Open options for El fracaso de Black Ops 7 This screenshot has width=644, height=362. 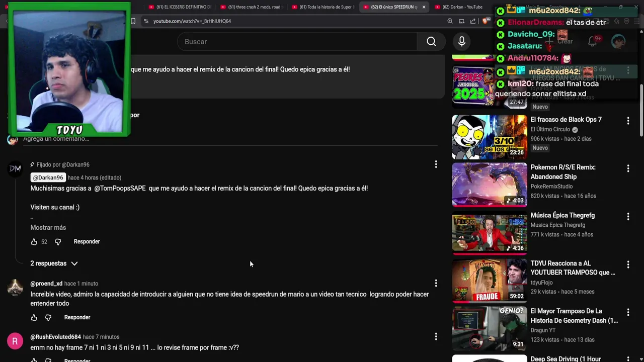coord(628,121)
